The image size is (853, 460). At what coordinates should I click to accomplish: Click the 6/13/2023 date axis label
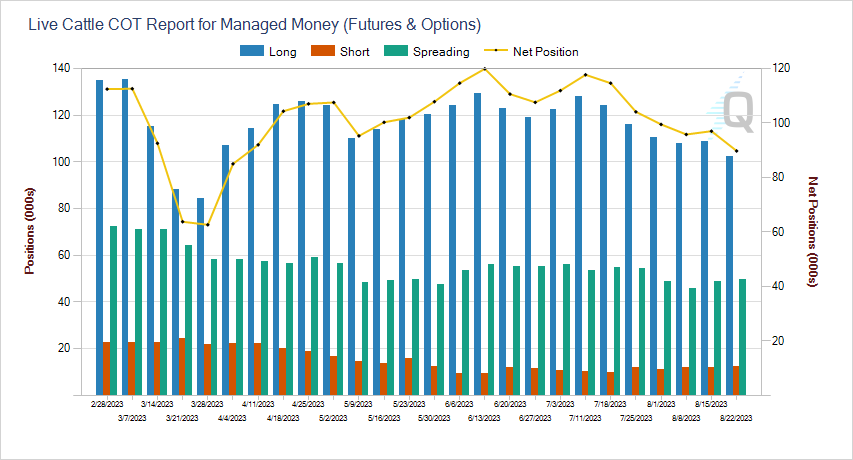[x=484, y=418]
